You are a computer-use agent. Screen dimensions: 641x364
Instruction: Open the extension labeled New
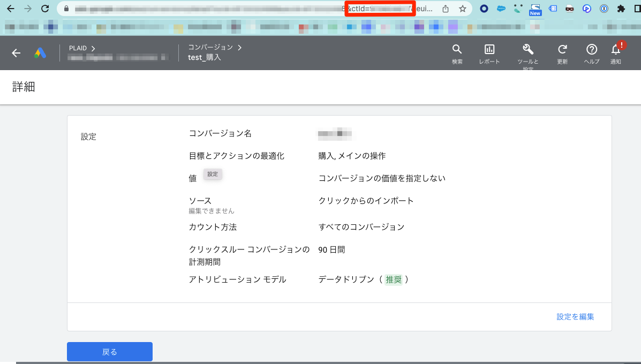click(x=535, y=10)
